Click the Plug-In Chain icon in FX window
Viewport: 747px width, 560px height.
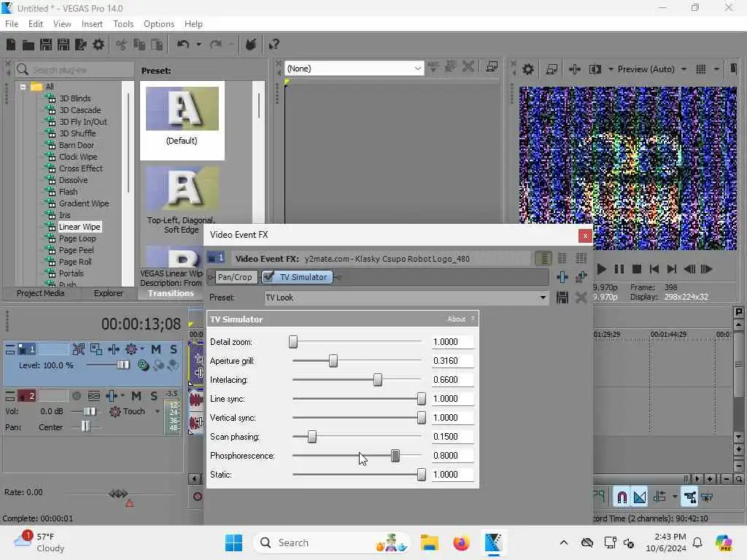click(562, 277)
